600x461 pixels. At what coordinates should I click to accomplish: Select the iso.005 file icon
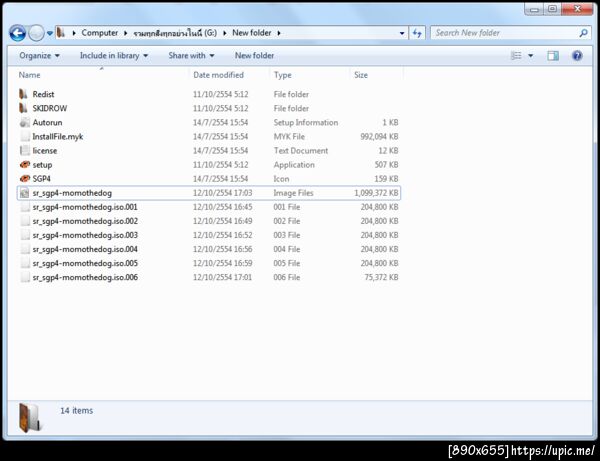24,264
